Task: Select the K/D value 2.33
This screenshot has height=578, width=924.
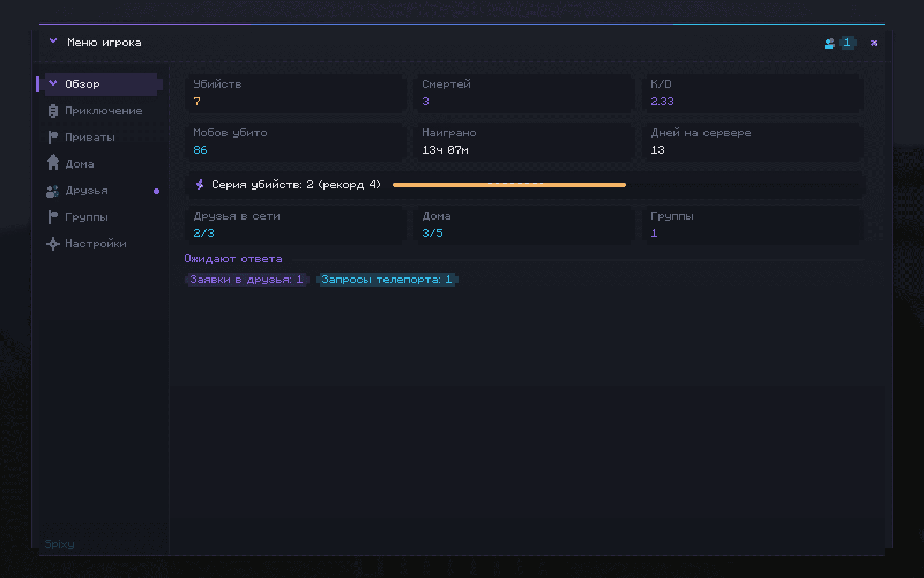Action: pyautogui.click(x=662, y=101)
